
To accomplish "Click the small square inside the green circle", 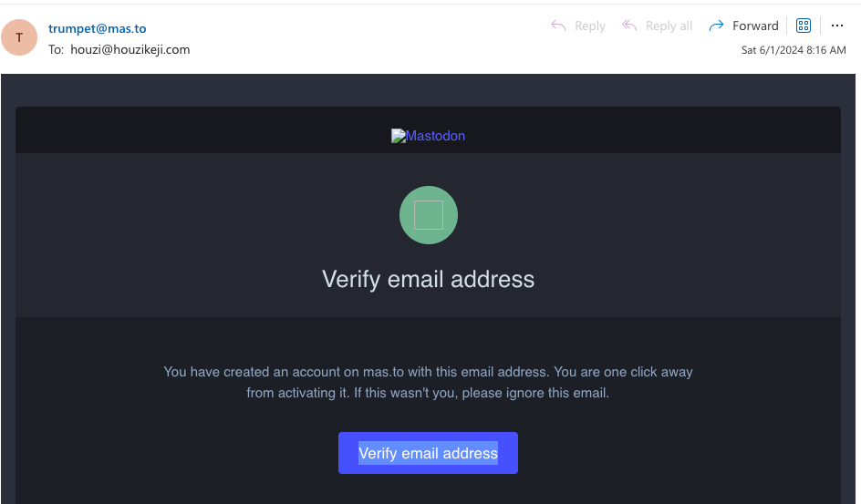I will click(429, 215).
